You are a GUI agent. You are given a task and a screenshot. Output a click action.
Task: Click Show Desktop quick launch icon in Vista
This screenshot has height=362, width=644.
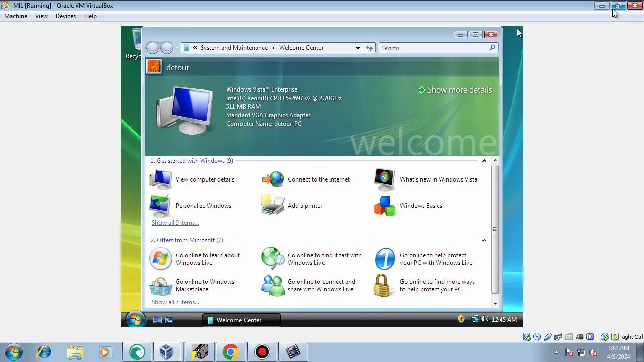[157, 320]
